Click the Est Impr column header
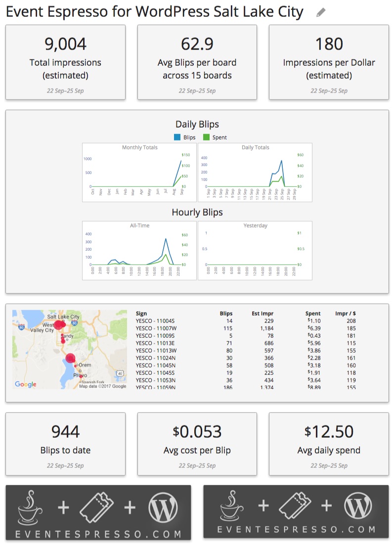392x544 pixels. coord(262,313)
